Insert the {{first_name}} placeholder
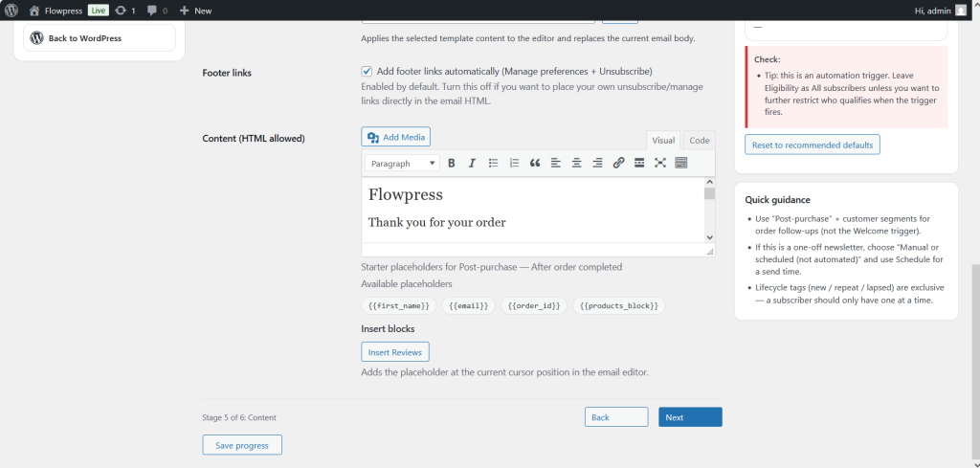Screen dimensions: 980x468 coord(399,305)
